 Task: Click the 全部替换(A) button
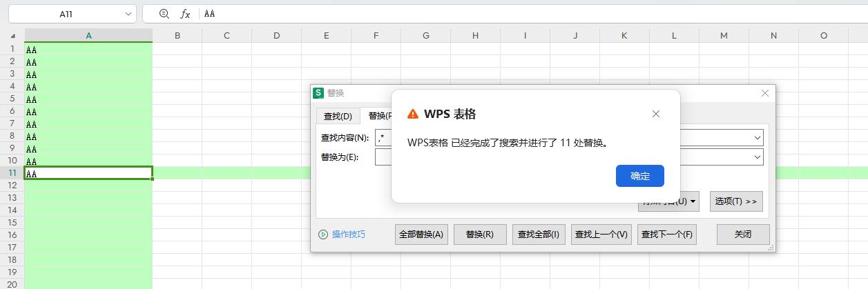pyautogui.click(x=421, y=235)
